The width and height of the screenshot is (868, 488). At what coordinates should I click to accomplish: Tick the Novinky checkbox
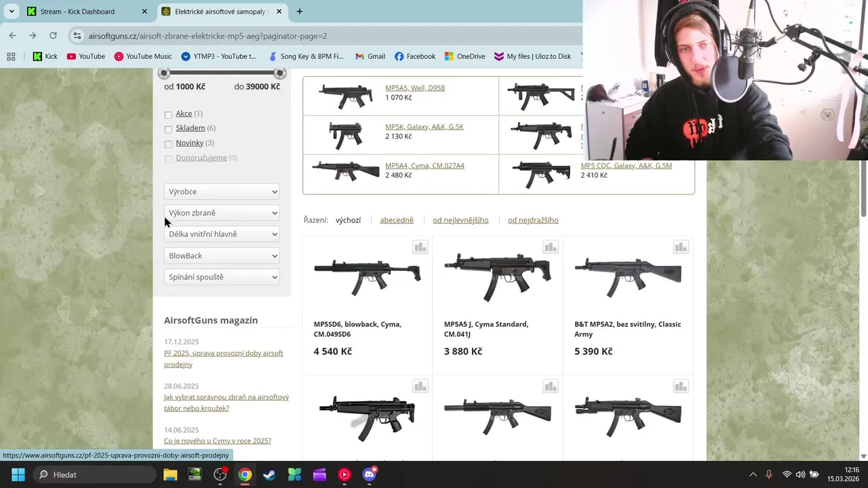[x=168, y=144]
